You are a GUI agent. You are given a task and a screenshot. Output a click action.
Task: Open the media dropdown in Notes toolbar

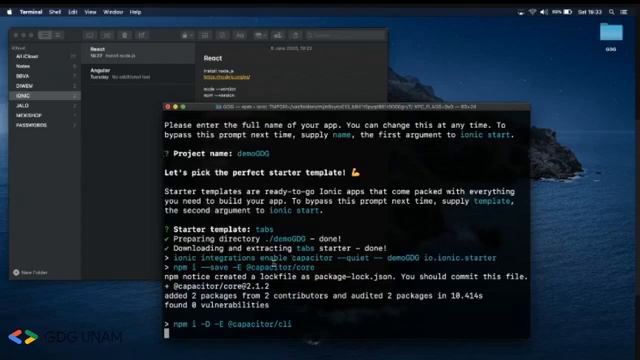tap(260, 36)
